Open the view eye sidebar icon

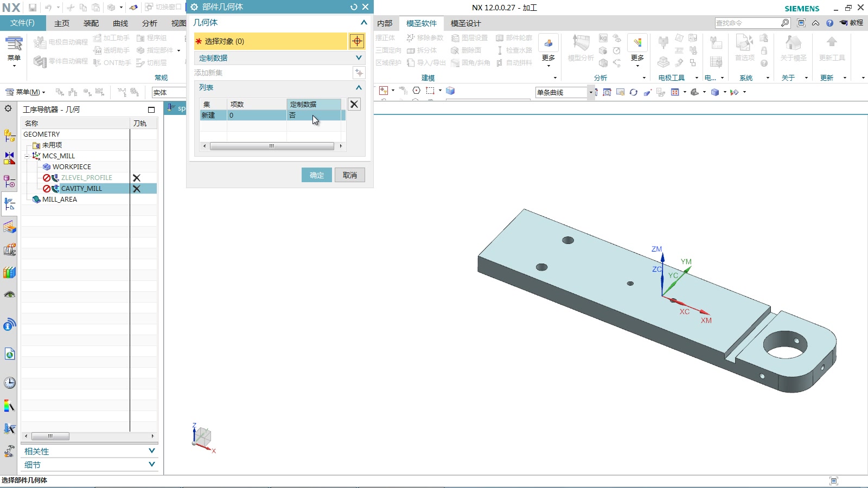pyautogui.click(x=9, y=294)
